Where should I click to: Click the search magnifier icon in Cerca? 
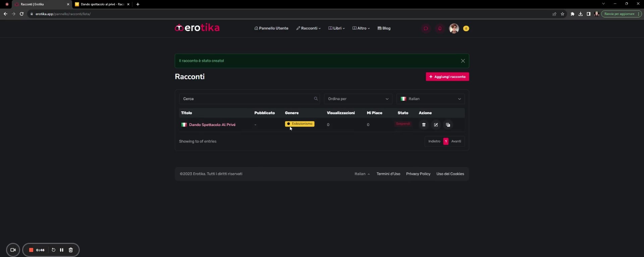coord(316,99)
